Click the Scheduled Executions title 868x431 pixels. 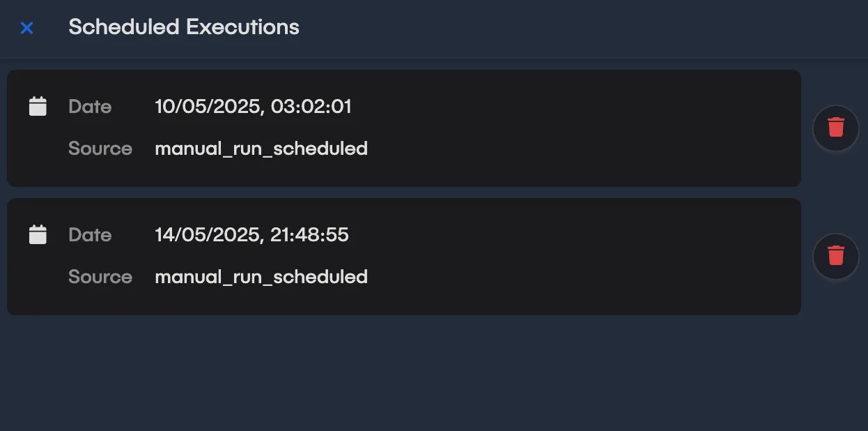point(184,27)
